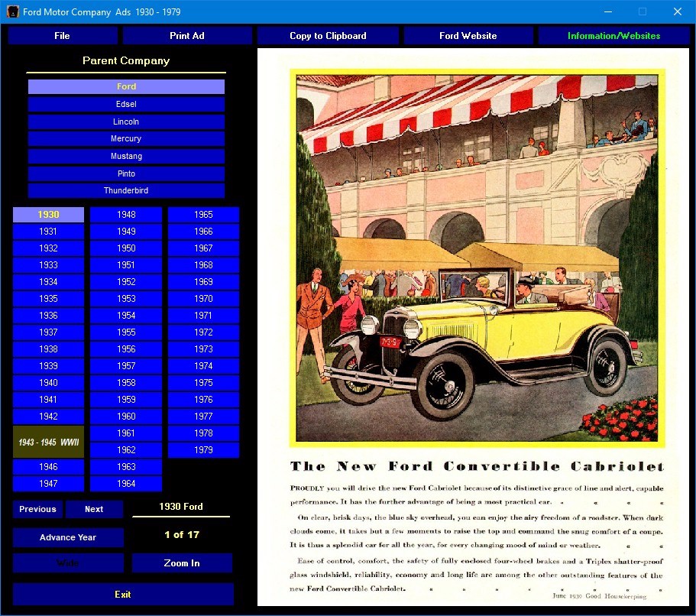Select year 1978
The width and height of the screenshot is (696, 616).
[203, 433]
